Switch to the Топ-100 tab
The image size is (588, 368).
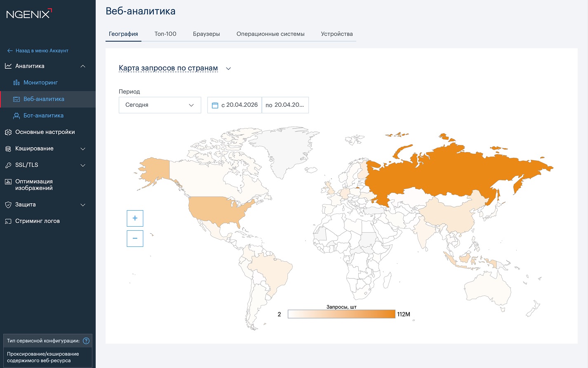pyautogui.click(x=165, y=34)
